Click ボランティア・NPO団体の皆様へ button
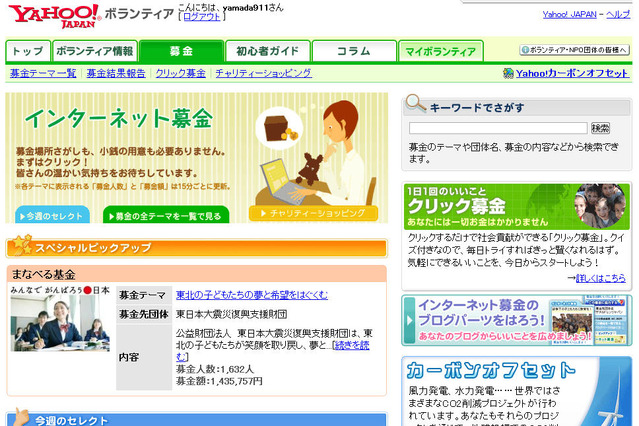The width and height of the screenshot is (639, 426). (x=575, y=50)
